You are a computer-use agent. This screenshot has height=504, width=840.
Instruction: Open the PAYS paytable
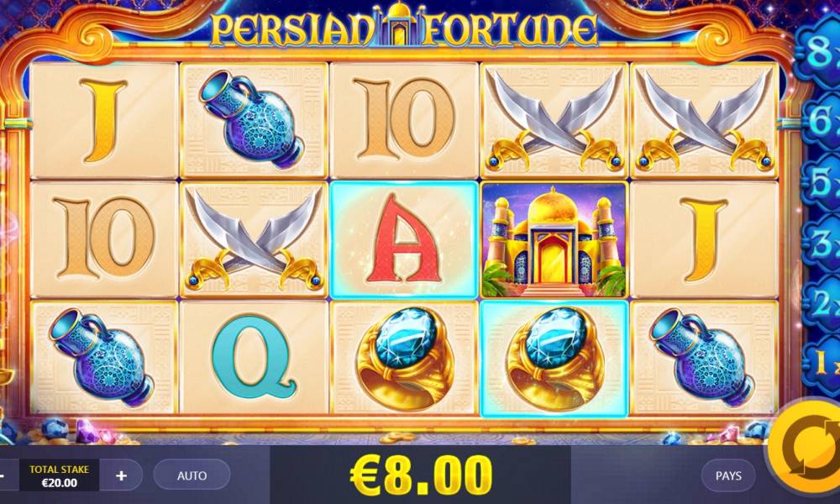(728, 475)
